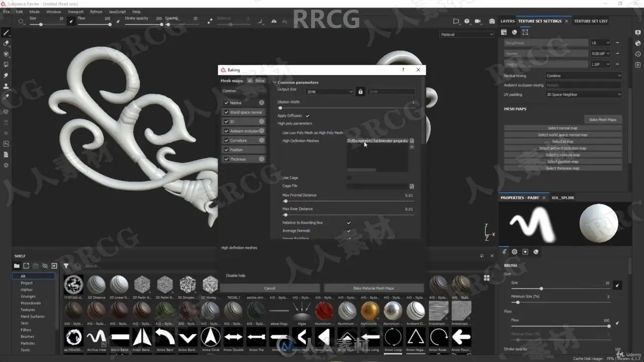Select All mesh maps button
The width and height of the screenshot is (644, 362).
250,81
